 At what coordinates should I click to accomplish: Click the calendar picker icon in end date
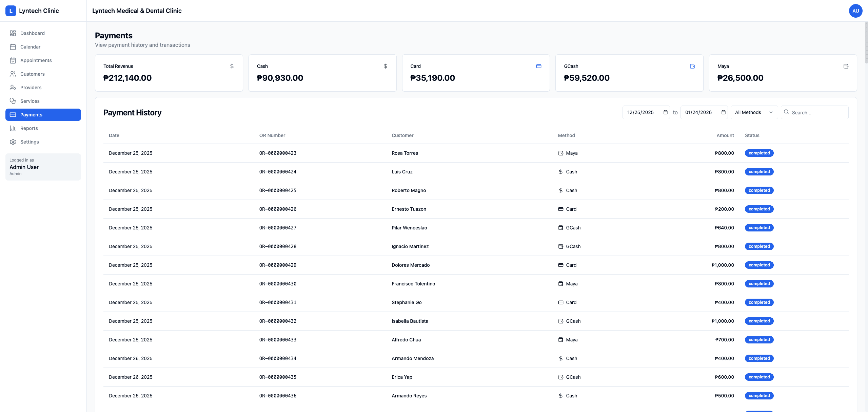[x=724, y=112]
